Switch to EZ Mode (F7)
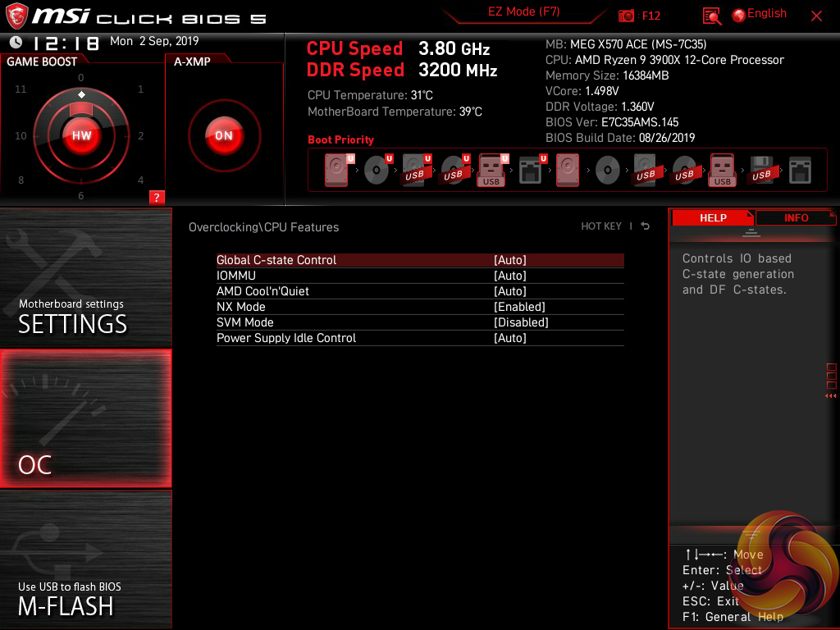This screenshot has width=840, height=630. 524,11
